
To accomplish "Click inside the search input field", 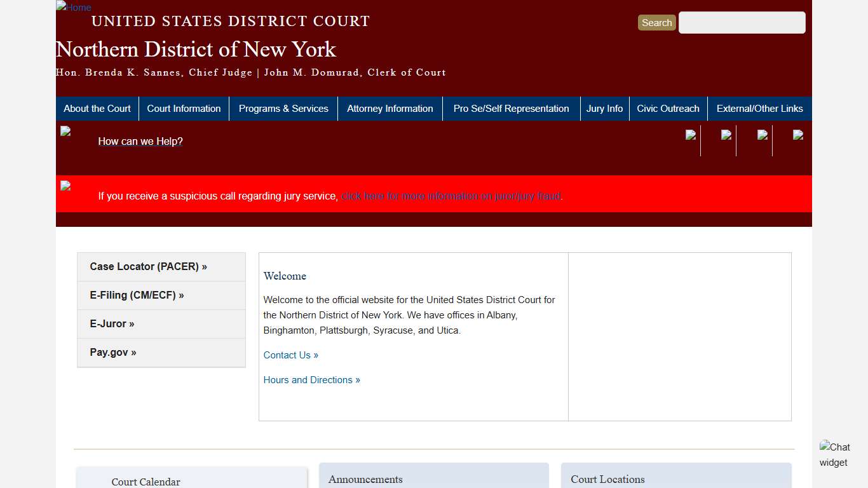I will 741,22.
